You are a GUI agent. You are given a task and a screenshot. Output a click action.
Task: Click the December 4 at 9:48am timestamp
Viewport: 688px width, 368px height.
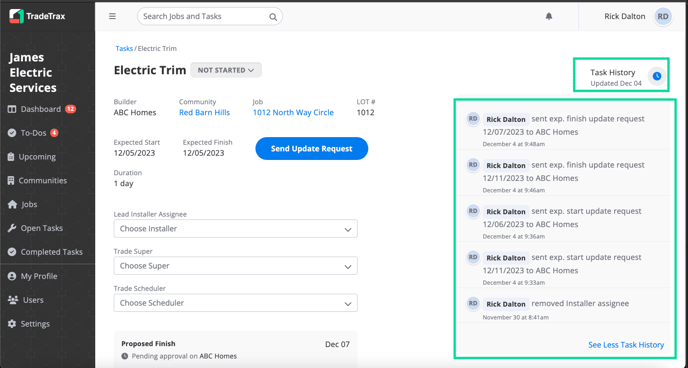click(514, 144)
